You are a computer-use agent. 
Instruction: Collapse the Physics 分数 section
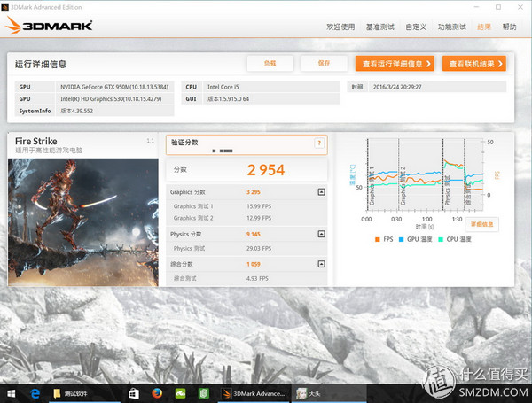[x=321, y=234]
